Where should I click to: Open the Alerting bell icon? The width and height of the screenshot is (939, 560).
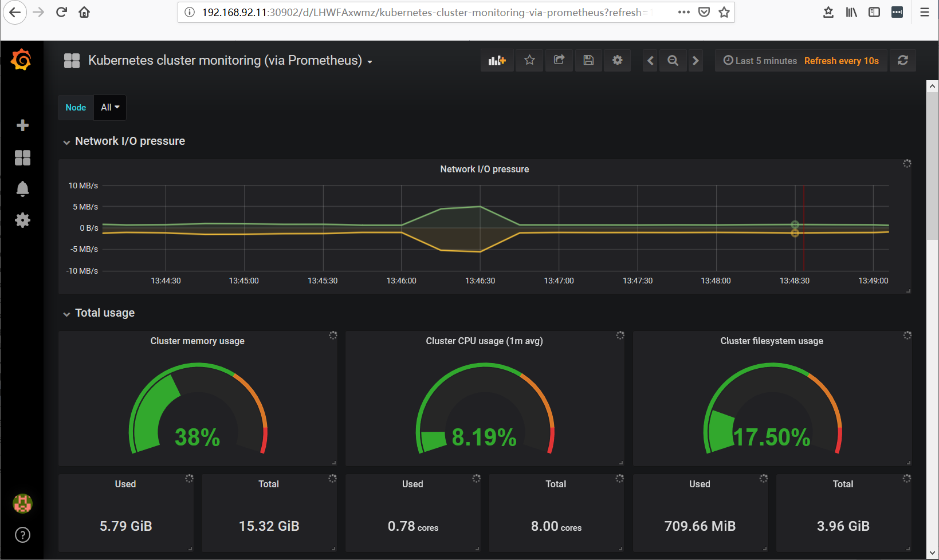point(22,189)
